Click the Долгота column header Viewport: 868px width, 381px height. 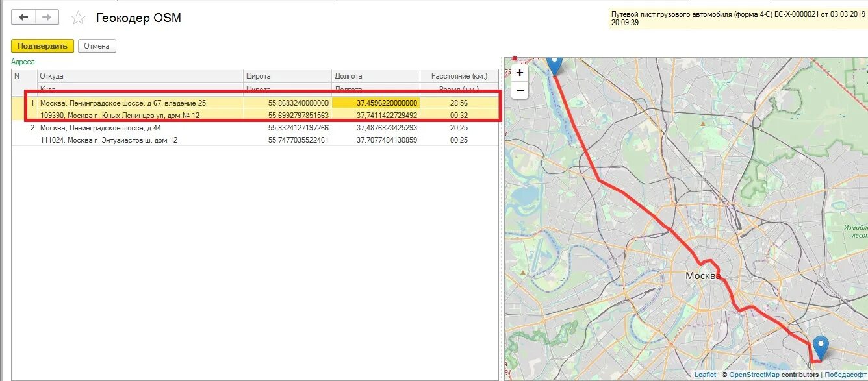376,76
